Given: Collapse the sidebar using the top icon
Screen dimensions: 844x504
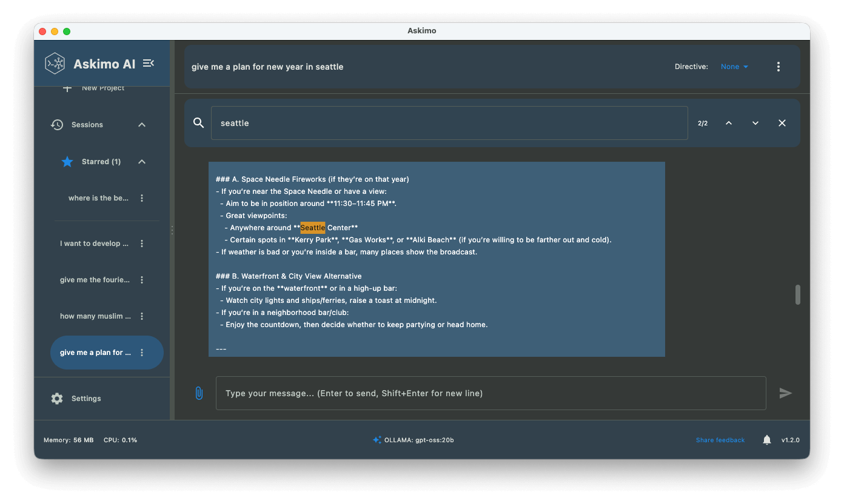Looking at the screenshot, I should pyautogui.click(x=149, y=62).
